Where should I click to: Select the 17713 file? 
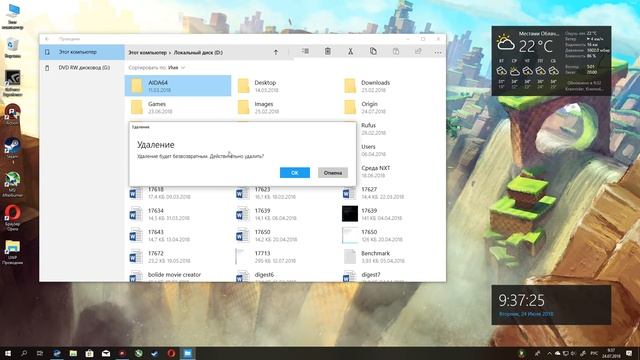(284, 256)
